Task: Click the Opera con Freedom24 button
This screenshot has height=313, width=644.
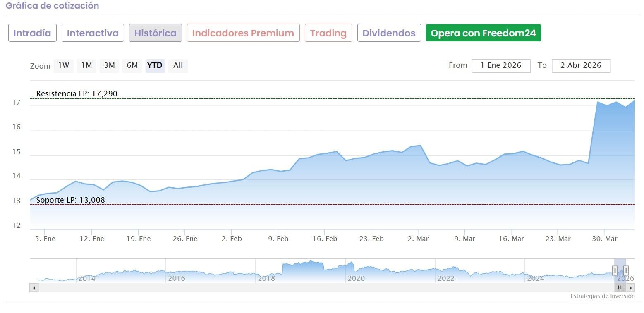Action: click(x=483, y=33)
